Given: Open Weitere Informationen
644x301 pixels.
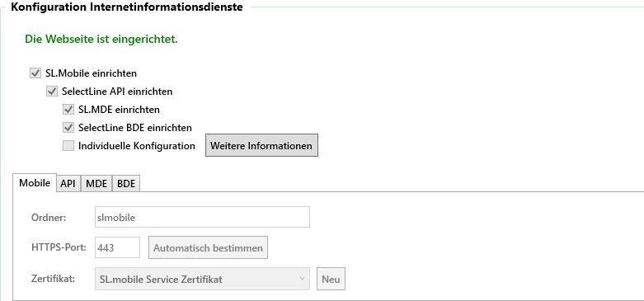Looking at the screenshot, I should [x=261, y=145].
